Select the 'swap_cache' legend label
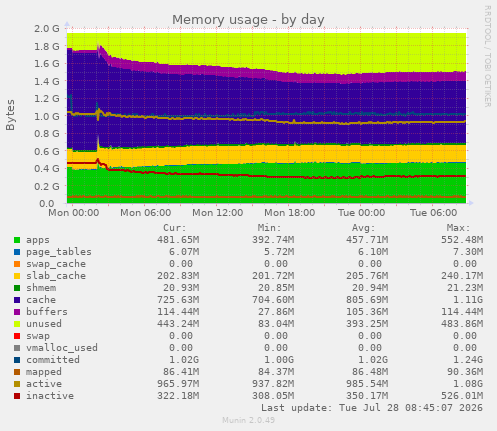 [x=56, y=264]
